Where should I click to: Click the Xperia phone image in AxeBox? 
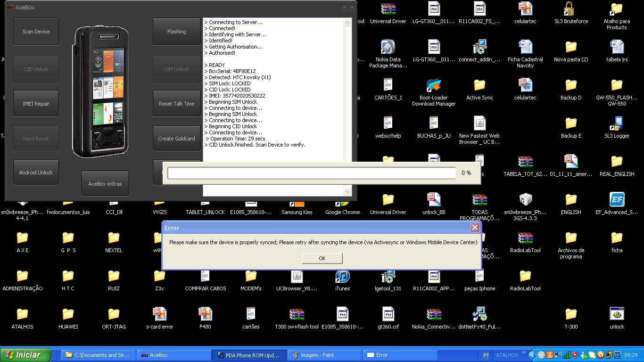click(100, 92)
